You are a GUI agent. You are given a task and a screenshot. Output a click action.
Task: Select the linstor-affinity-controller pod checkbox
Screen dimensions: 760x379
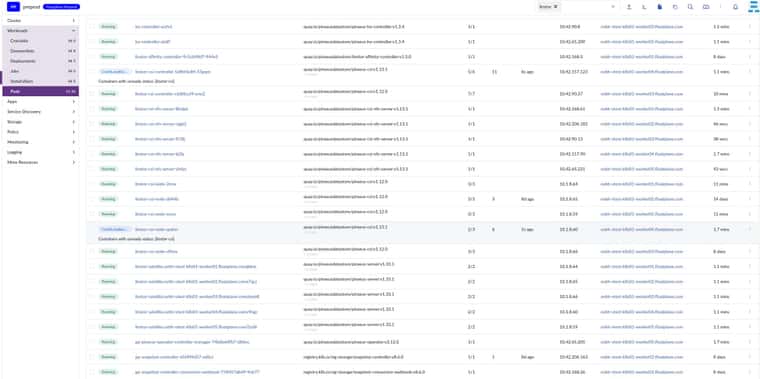(92, 57)
